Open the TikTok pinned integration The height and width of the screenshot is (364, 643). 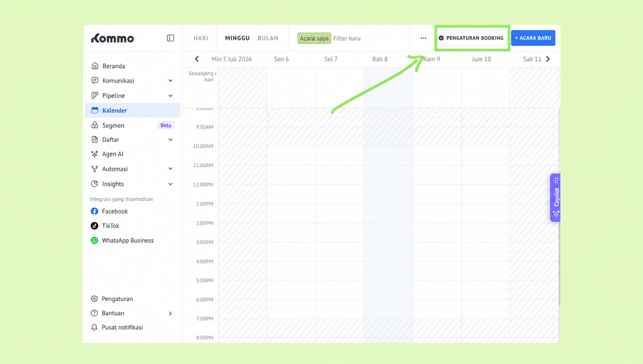[x=132, y=226]
